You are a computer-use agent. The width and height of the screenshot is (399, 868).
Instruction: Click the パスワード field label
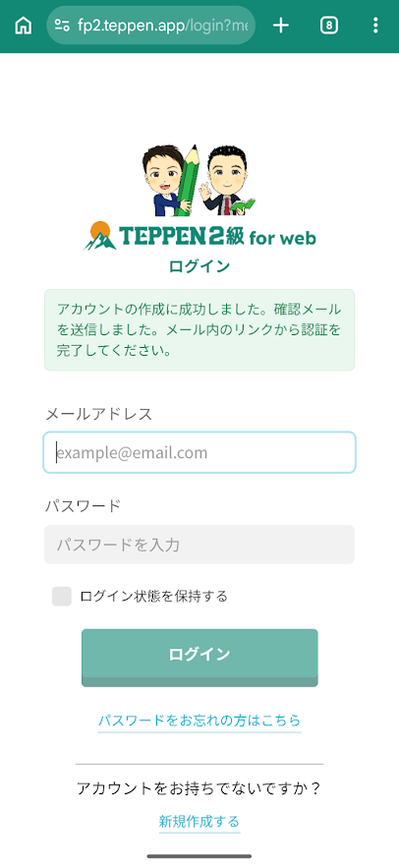pyautogui.click(x=83, y=506)
